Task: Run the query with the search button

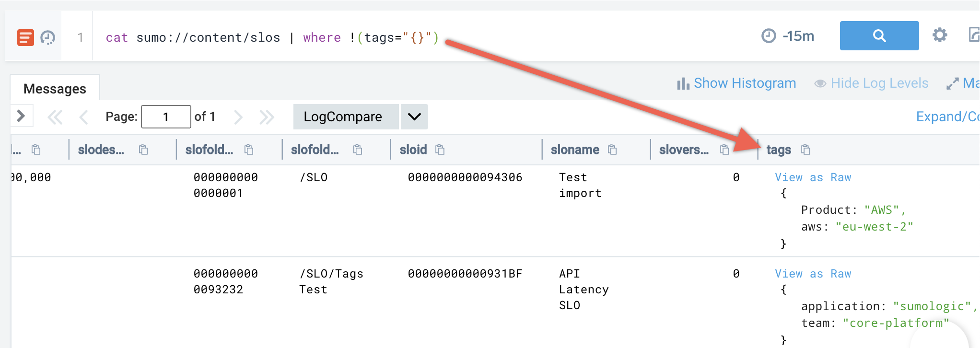Action: coord(879,35)
